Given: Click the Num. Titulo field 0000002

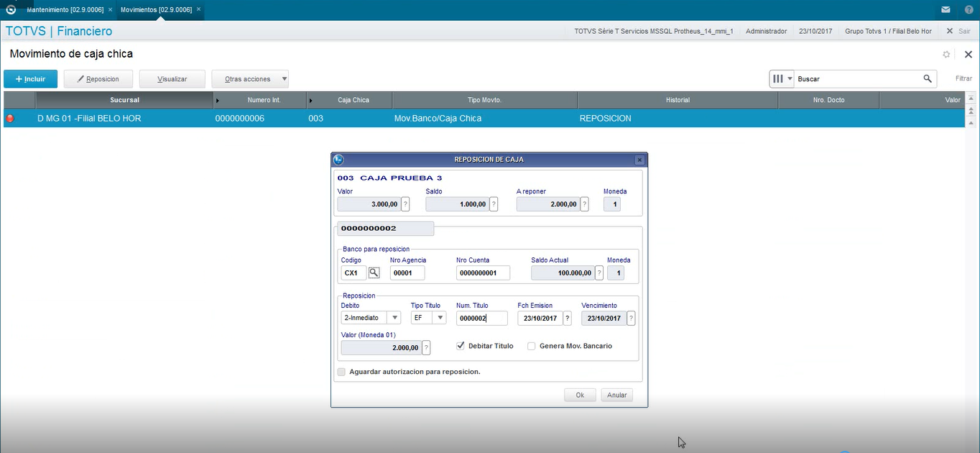Looking at the screenshot, I should tap(482, 319).
